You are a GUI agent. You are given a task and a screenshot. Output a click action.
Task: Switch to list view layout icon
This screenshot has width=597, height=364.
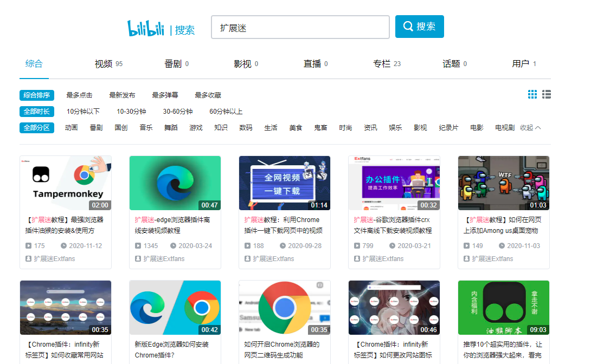tap(547, 94)
